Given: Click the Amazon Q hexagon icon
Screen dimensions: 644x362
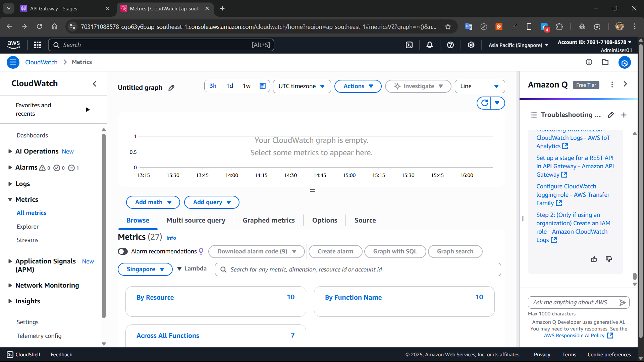Looking at the screenshot, I should coord(625,62).
